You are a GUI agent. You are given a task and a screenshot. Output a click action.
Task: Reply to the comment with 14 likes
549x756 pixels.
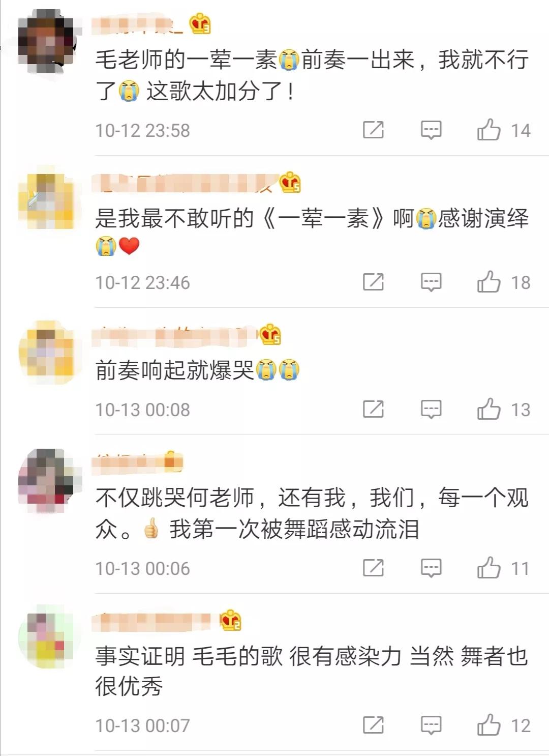pyautogui.click(x=431, y=130)
